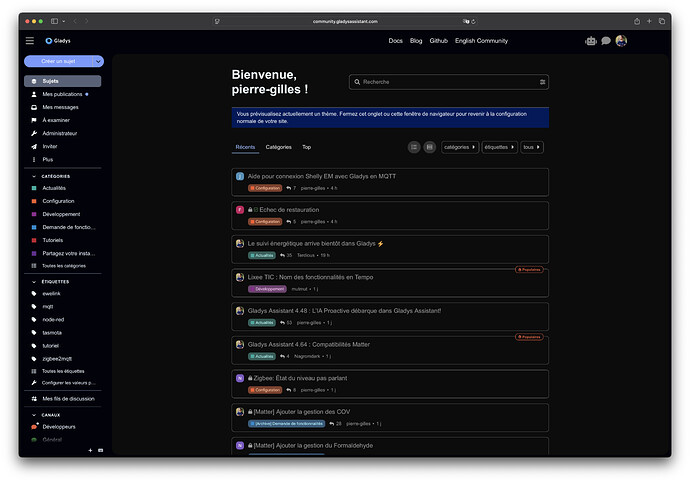
Task: Toggle the hamburger sidebar menu
Action: (x=30, y=41)
